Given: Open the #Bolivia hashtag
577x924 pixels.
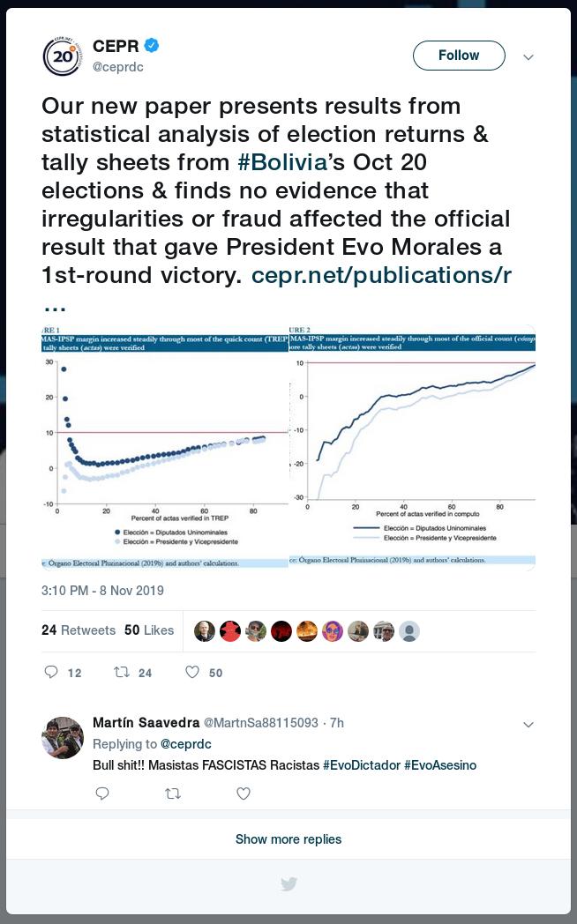Looking at the screenshot, I should point(282,162).
